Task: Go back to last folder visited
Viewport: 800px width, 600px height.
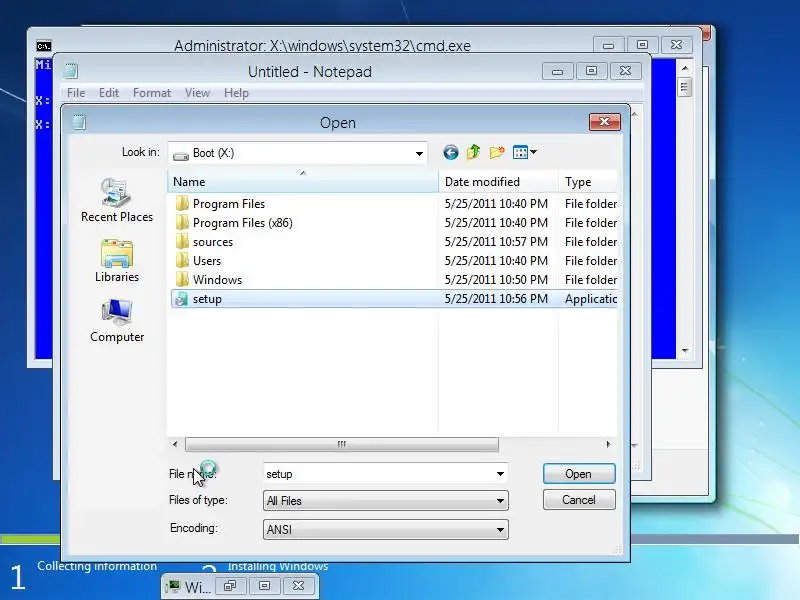Action: 451,153
